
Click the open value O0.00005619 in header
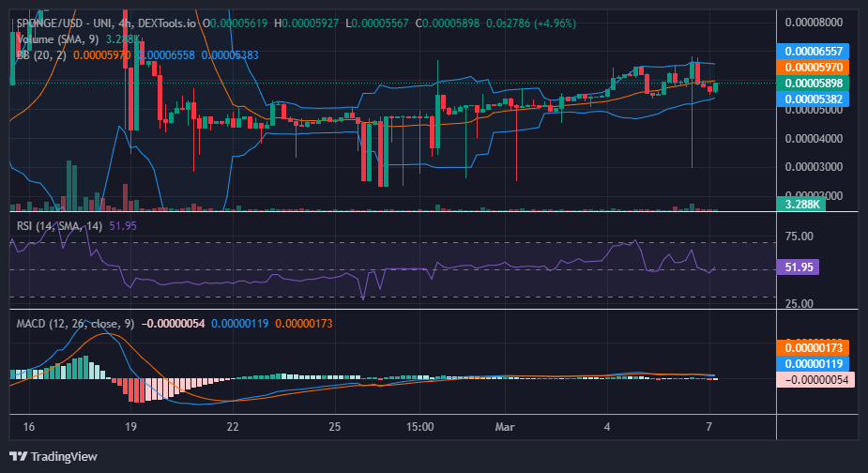point(235,23)
